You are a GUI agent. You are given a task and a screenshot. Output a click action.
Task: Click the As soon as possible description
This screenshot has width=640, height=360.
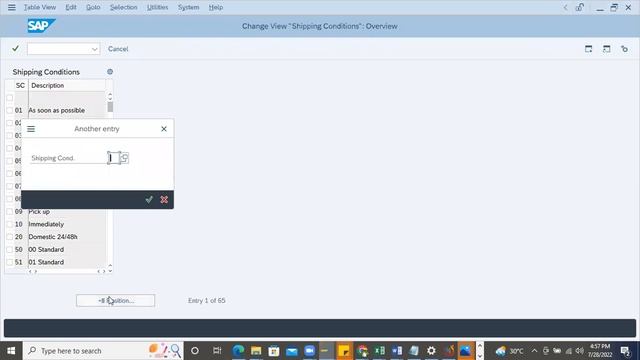pyautogui.click(x=56, y=110)
